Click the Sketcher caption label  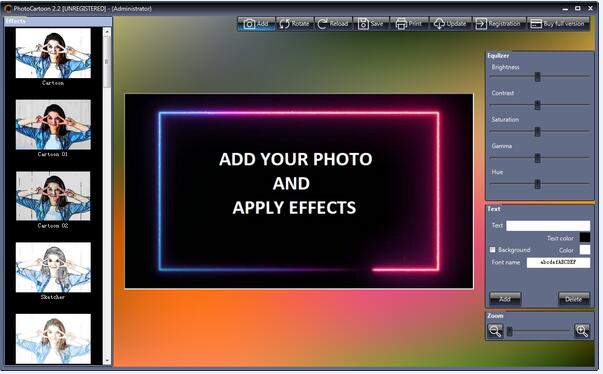point(53,297)
